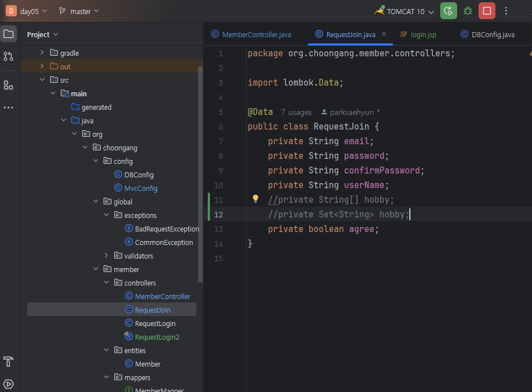
Task: Click the 7 usages inlay hint
Action: pos(296,112)
